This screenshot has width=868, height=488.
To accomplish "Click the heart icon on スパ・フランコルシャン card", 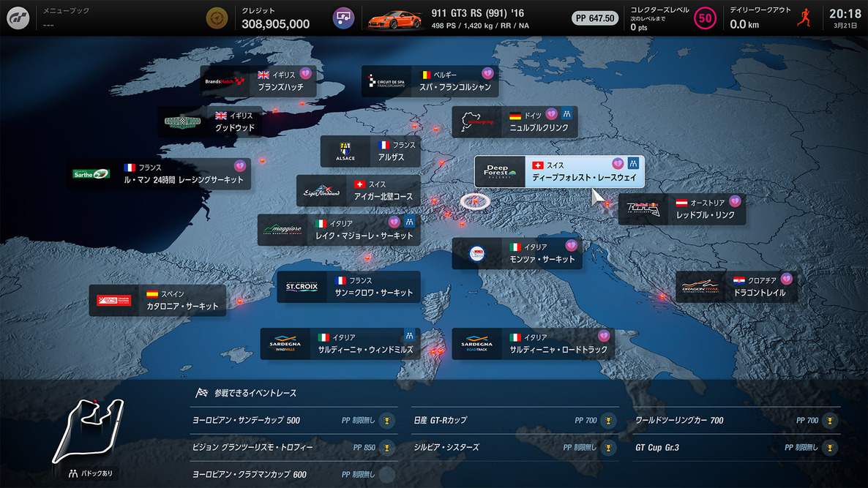I will tap(487, 74).
